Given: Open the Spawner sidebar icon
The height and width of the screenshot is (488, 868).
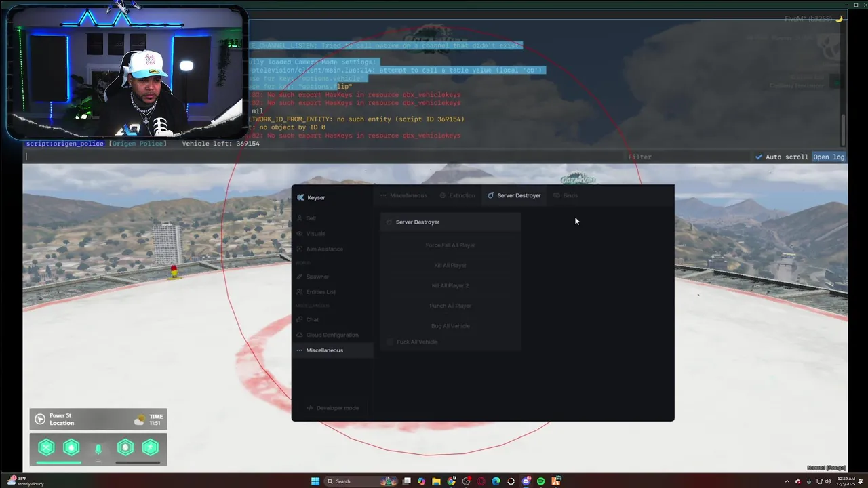Looking at the screenshot, I should coord(300,277).
